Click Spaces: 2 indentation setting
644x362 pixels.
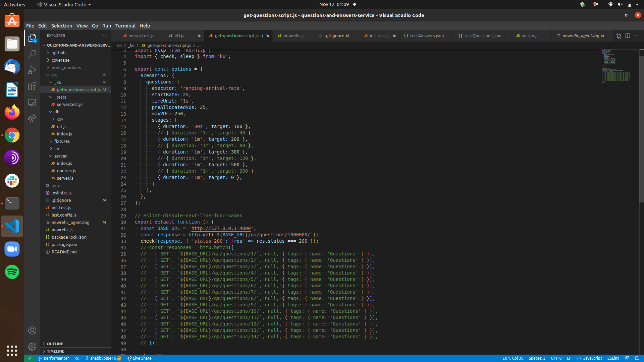(537, 358)
